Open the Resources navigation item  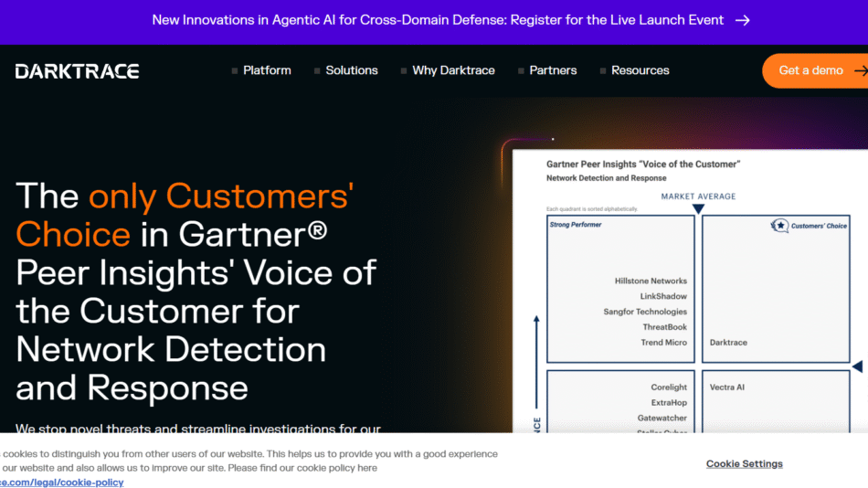[x=640, y=70]
